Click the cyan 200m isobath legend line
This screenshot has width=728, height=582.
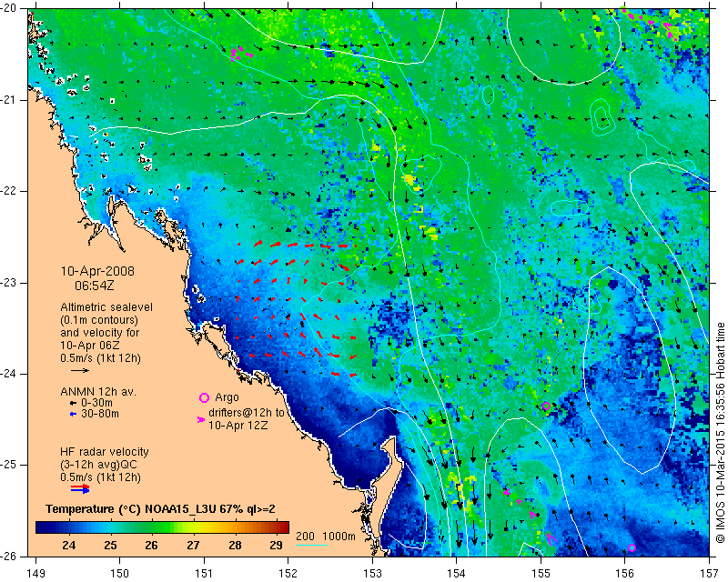(x=311, y=545)
